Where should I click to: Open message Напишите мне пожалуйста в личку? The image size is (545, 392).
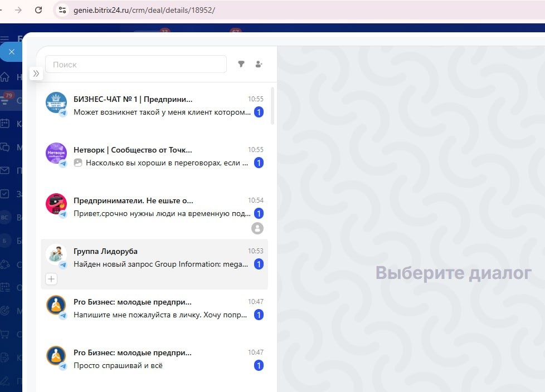click(160, 315)
